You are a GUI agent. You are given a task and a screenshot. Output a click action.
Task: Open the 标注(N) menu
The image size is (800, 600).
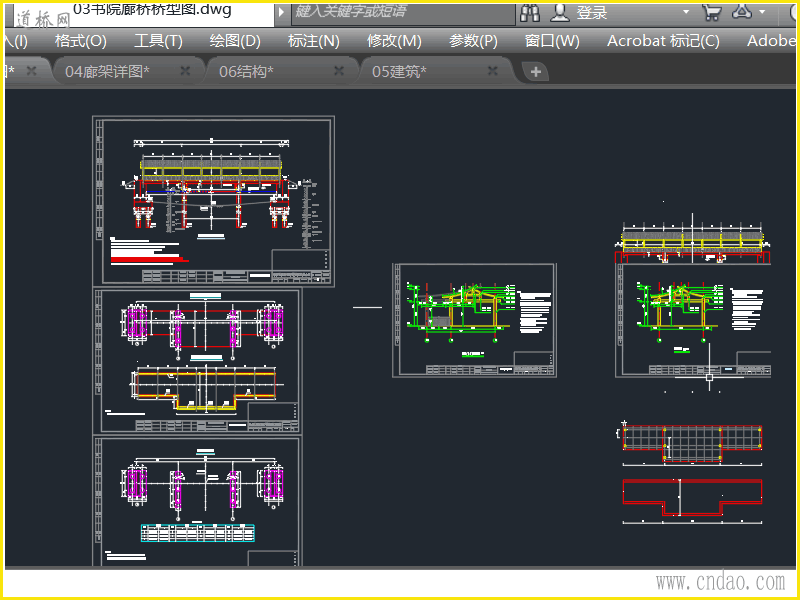tap(313, 41)
